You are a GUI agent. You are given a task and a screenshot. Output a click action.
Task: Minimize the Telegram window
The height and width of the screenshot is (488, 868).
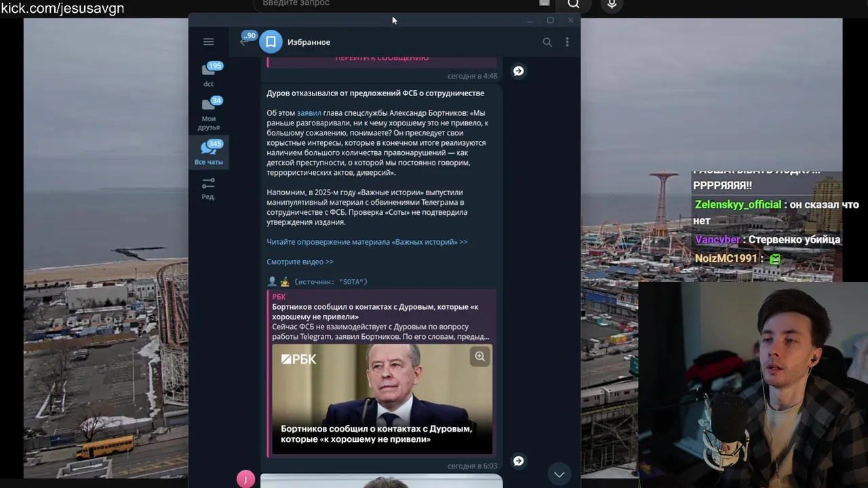pos(530,20)
